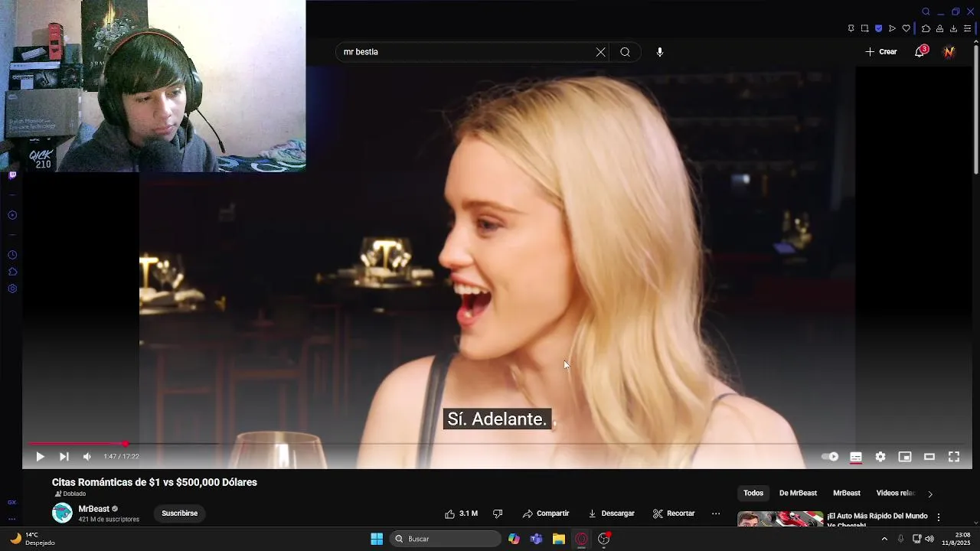
Task: Select the De MrBeast filter chip
Action: (798, 494)
